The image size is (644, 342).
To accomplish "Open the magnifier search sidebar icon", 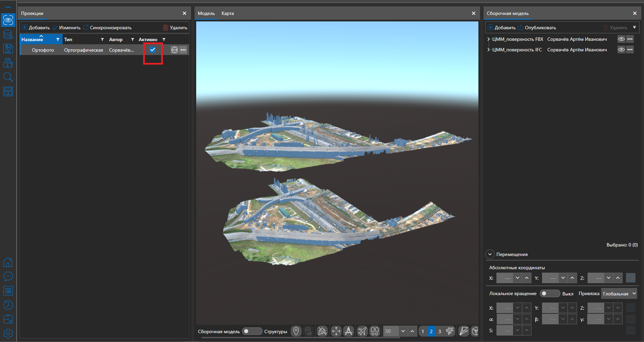I will coord(8,77).
